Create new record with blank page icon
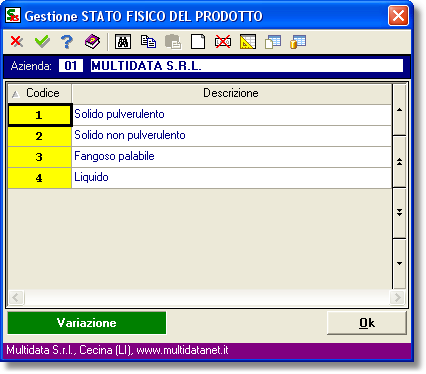 click(198, 42)
